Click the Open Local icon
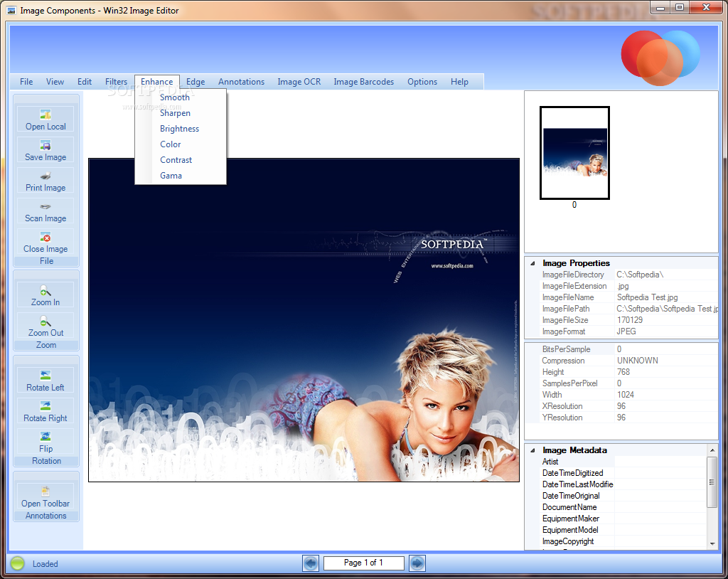 point(45,115)
